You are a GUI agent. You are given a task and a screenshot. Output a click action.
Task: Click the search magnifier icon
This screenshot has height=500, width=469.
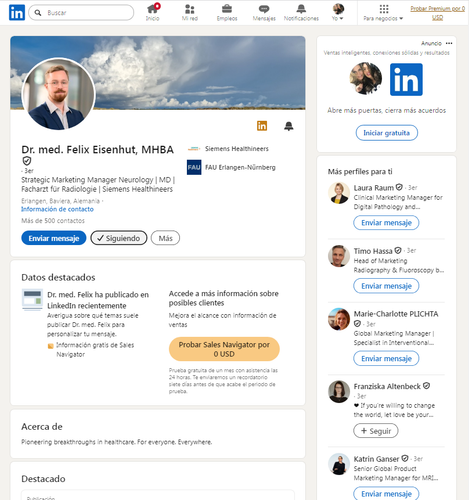38,13
